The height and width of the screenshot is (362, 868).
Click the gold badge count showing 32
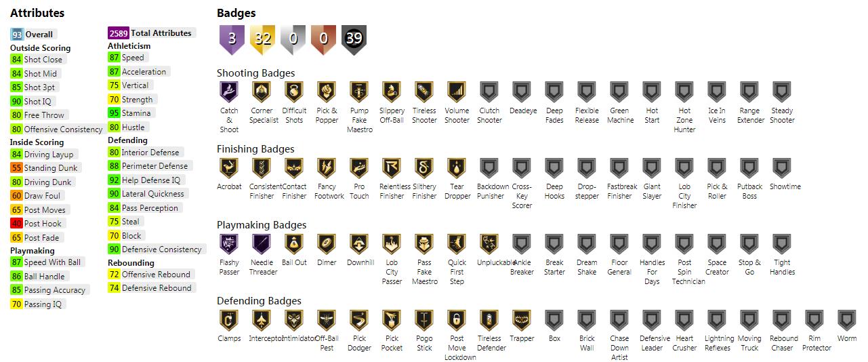(262, 39)
